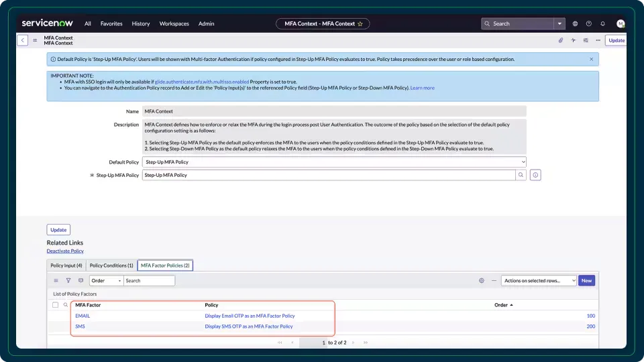Image resolution: width=644 pixels, height=362 pixels.
Task: Sort by Order column header
Action: 501,305
